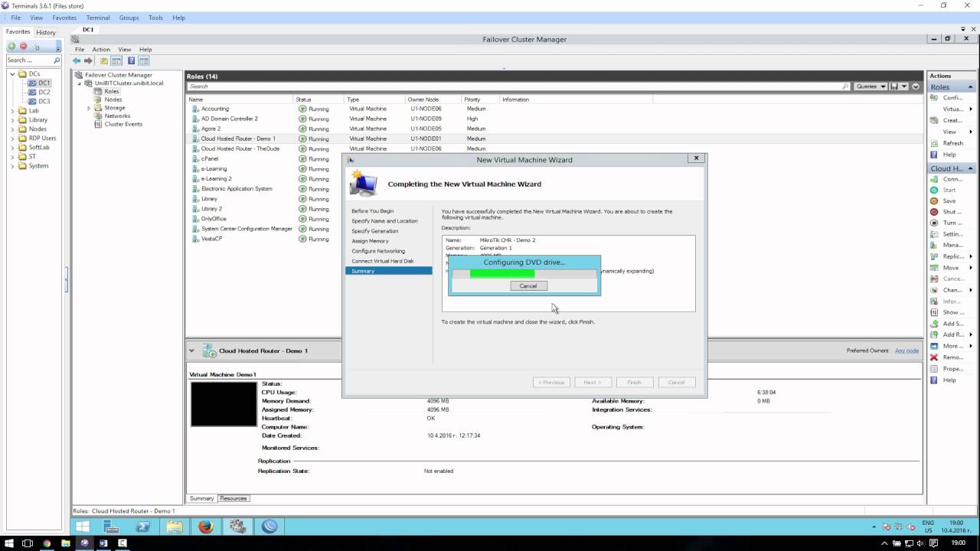Open the Groups menu in Terminals
The height and width of the screenshot is (551, 980).
(129, 18)
